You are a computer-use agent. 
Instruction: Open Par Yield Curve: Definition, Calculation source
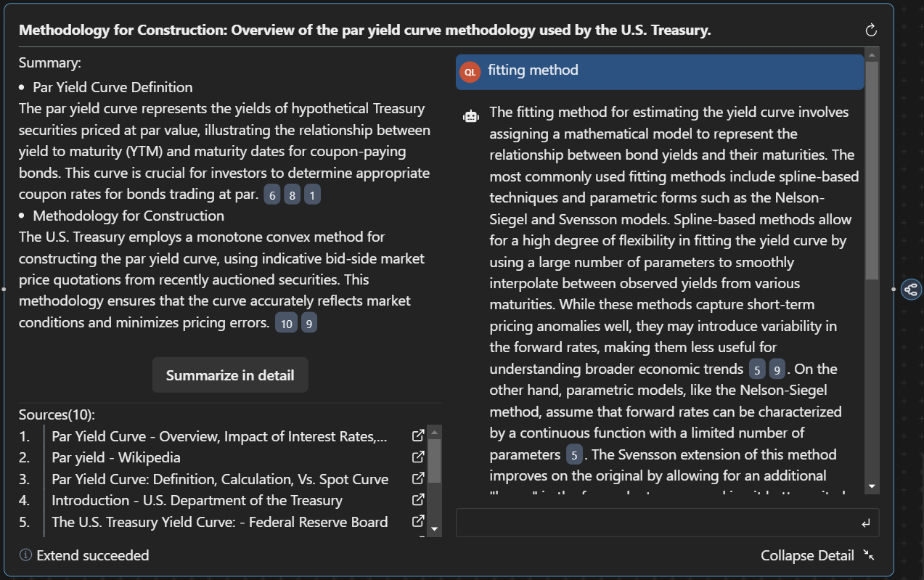tap(220, 479)
